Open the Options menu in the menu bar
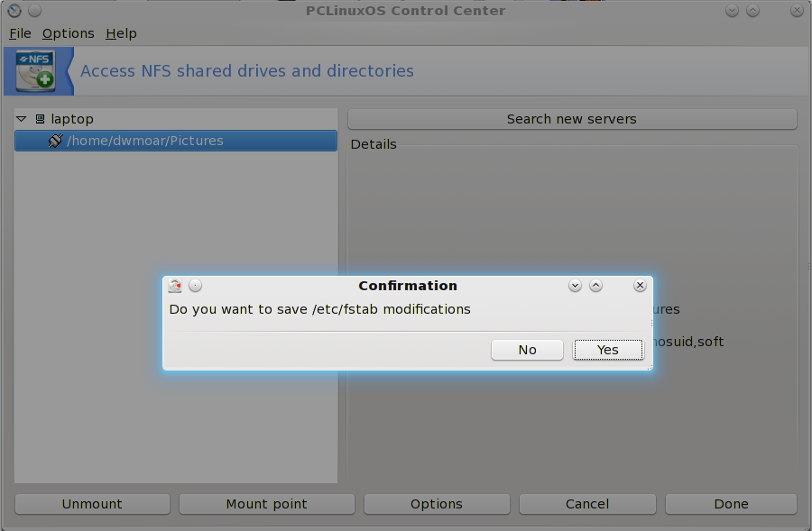The image size is (812, 531). tap(68, 33)
